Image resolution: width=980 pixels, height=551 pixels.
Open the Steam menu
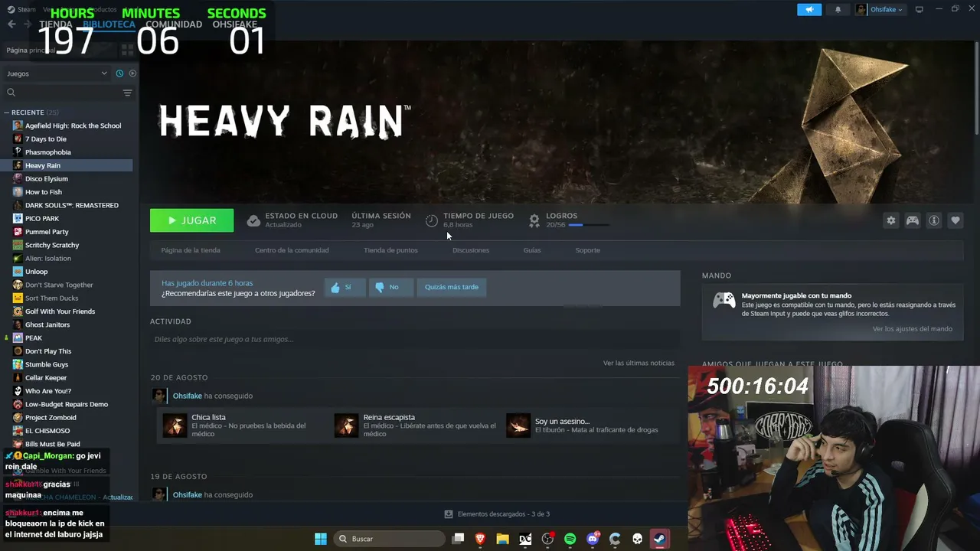coord(21,9)
